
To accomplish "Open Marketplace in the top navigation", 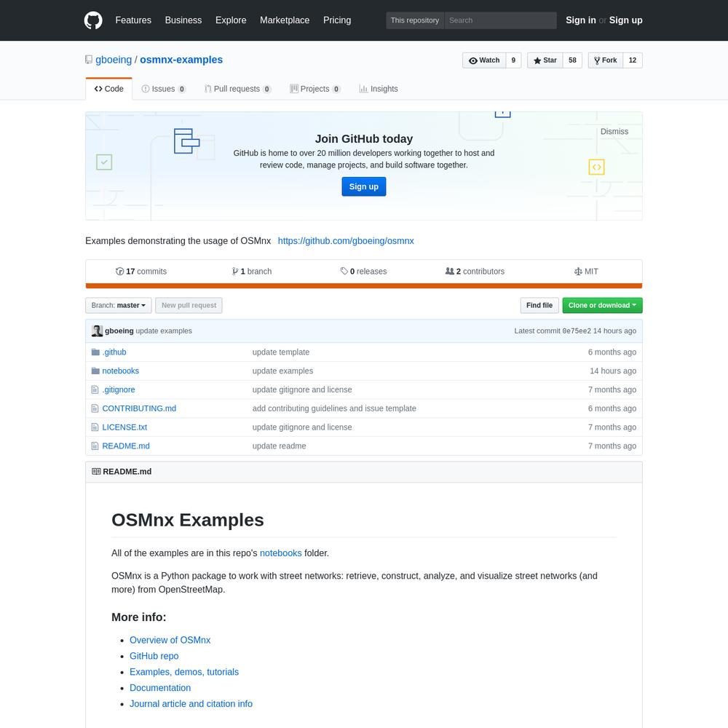I will [x=285, y=20].
